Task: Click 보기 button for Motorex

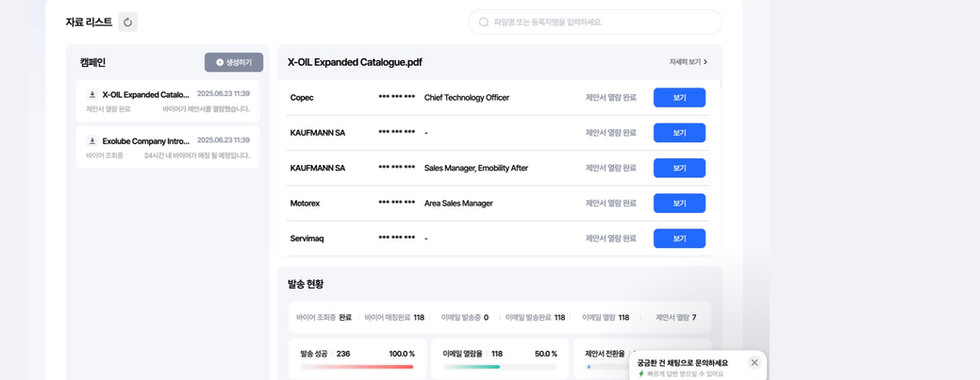Action: click(679, 203)
